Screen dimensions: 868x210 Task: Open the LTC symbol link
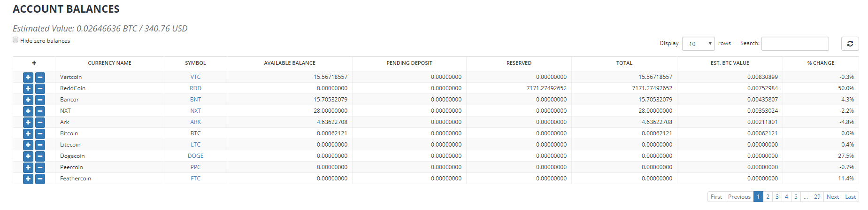[195, 145]
